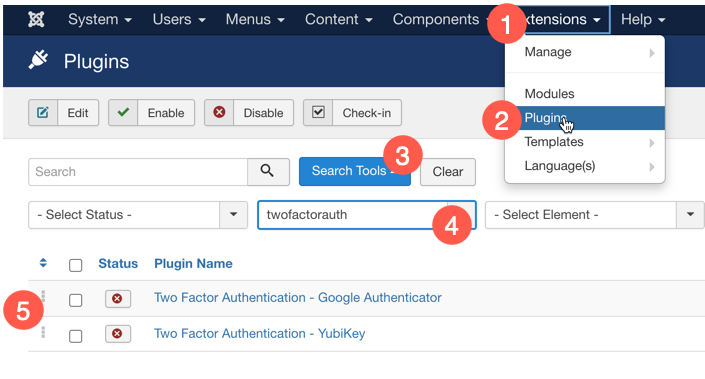The height and width of the screenshot is (379, 705).
Task: Open the twofactorauth type dropdown
Action: 366,215
